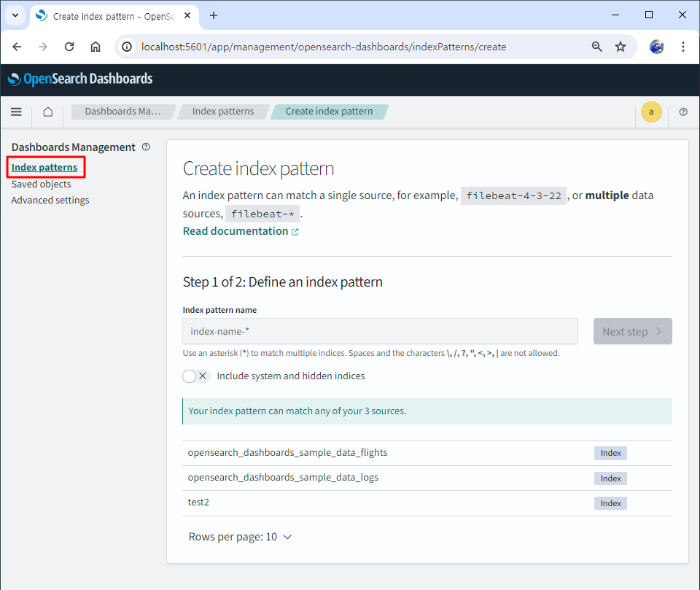
Task: Click the 'Your index pattern can match' callout
Action: tap(427, 411)
